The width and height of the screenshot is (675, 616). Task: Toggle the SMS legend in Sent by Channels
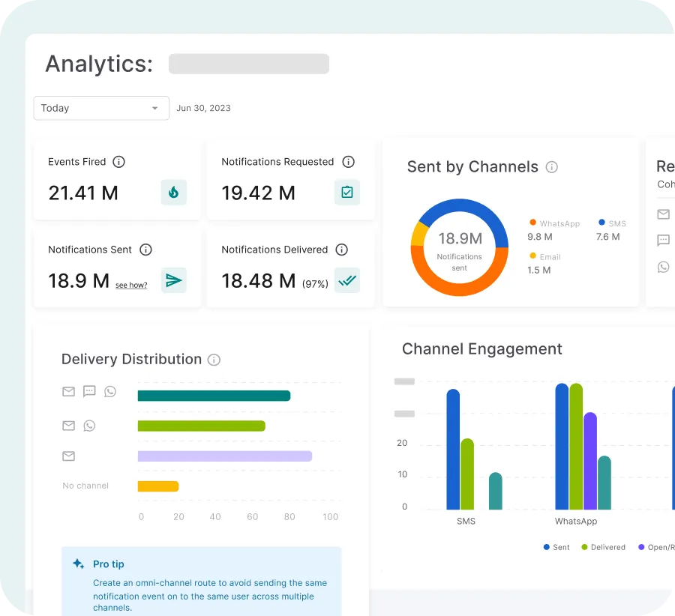click(612, 223)
